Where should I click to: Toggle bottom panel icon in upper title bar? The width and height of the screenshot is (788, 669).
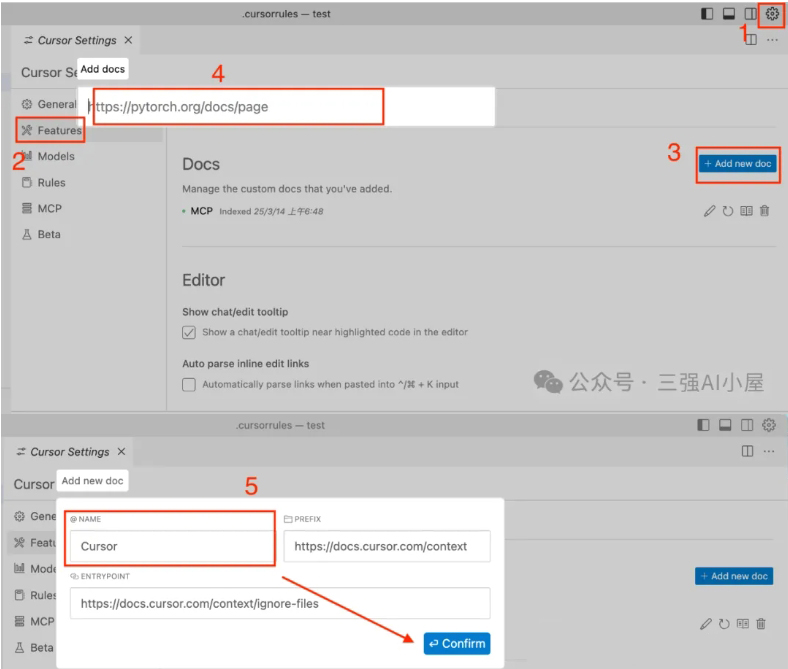click(729, 14)
